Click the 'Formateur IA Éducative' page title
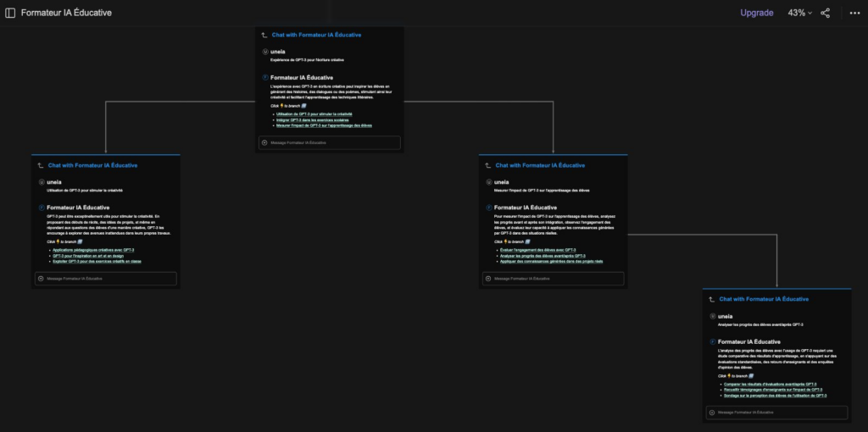Viewport: 868px width, 432px height. click(66, 13)
